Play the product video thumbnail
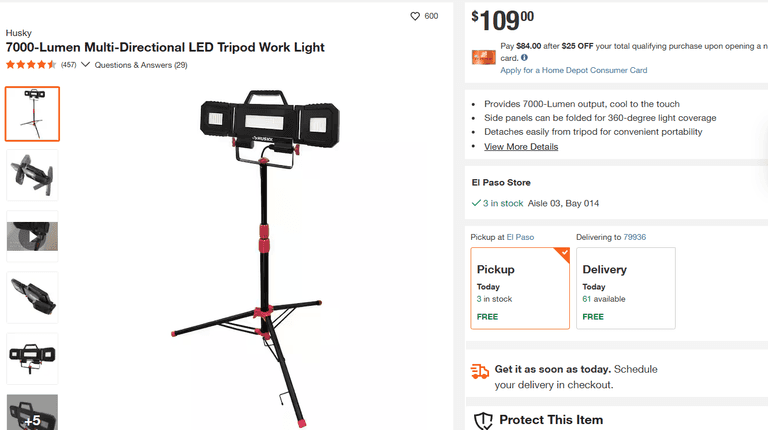The image size is (768, 430). (32, 236)
